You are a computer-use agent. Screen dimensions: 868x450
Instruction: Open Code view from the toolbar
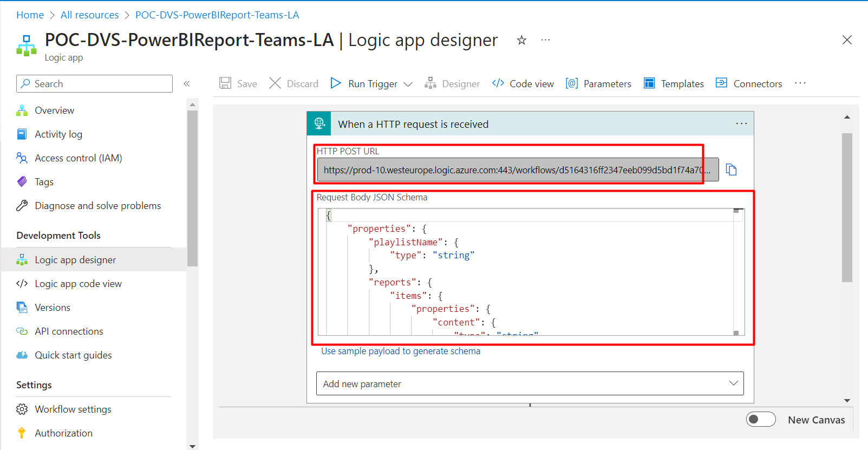click(523, 83)
